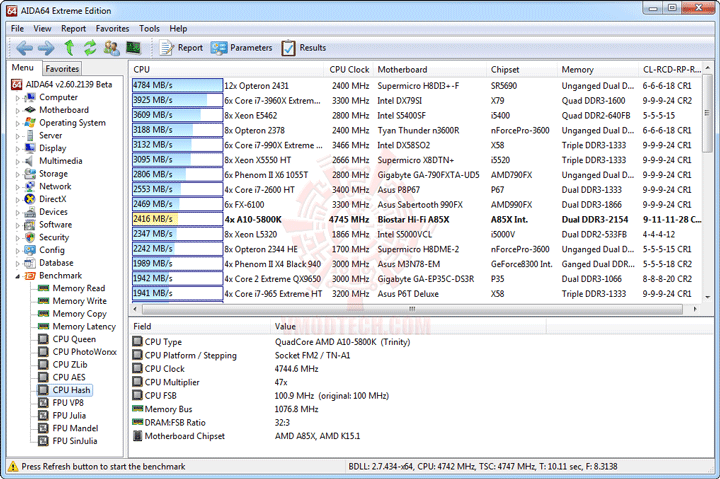
Task: Open CPU Queen benchmark icon
Action: 43,339
